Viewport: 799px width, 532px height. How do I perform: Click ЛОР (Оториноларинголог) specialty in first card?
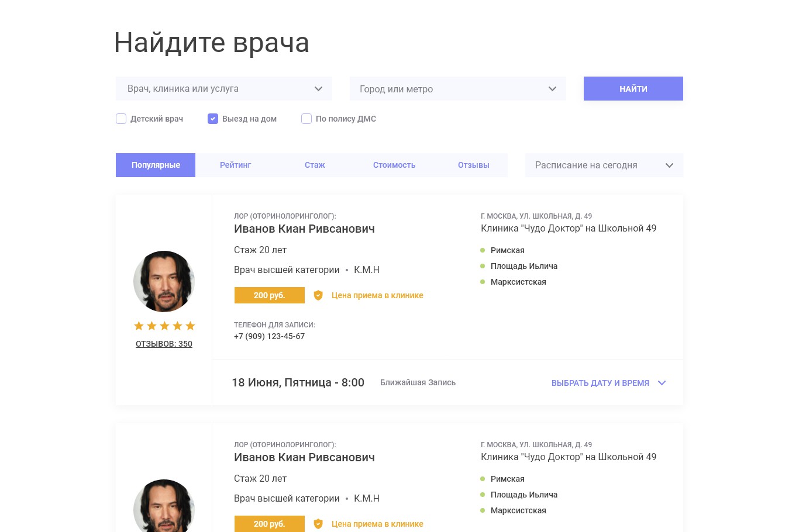[x=285, y=216]
